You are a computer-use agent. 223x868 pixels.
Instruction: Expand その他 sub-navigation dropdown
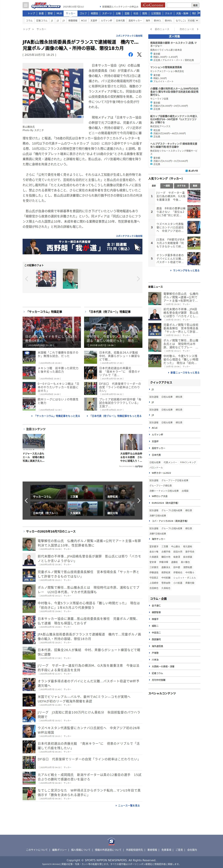(193, 21)
